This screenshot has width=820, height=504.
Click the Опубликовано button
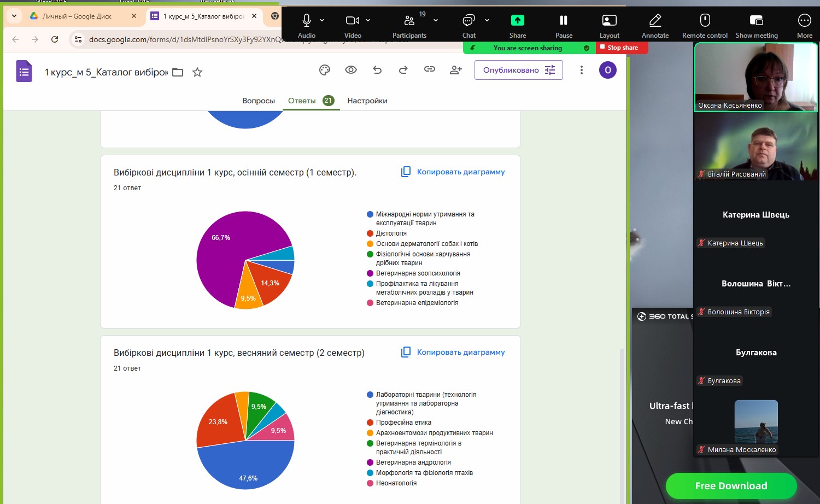(x=518, y=70)
